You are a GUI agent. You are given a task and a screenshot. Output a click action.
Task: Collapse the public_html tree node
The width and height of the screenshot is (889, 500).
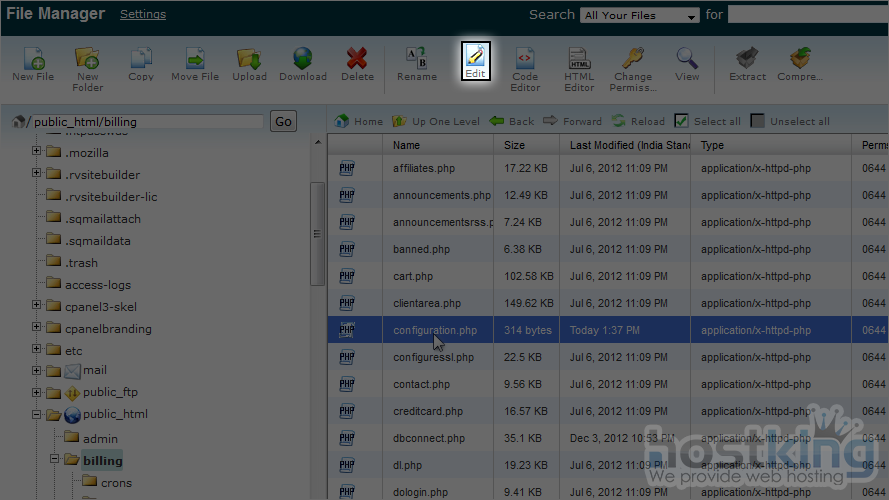[37, 414]
